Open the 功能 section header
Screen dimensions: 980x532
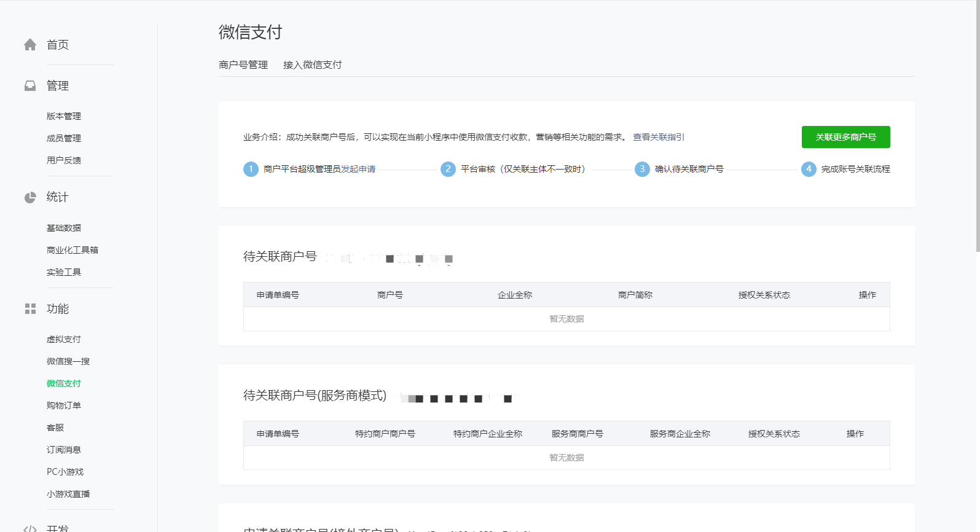tap(58, 309)
